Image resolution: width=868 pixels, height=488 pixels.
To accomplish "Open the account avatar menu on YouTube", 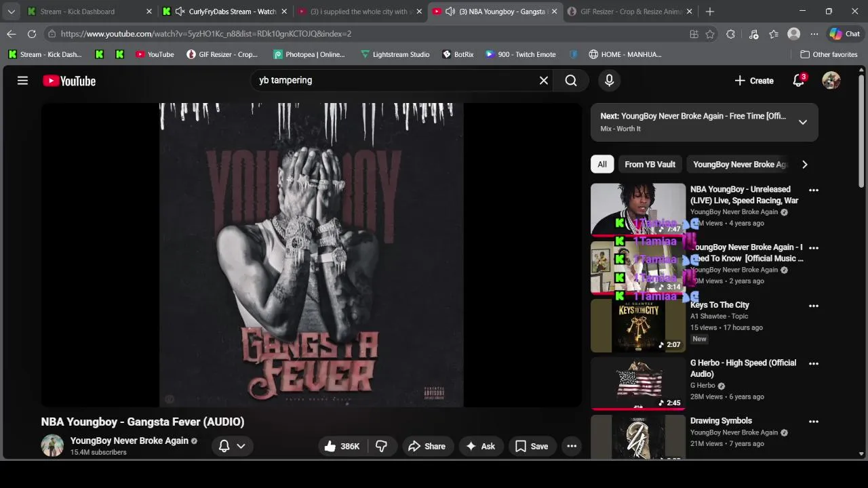I will click(x=831, y=81).
